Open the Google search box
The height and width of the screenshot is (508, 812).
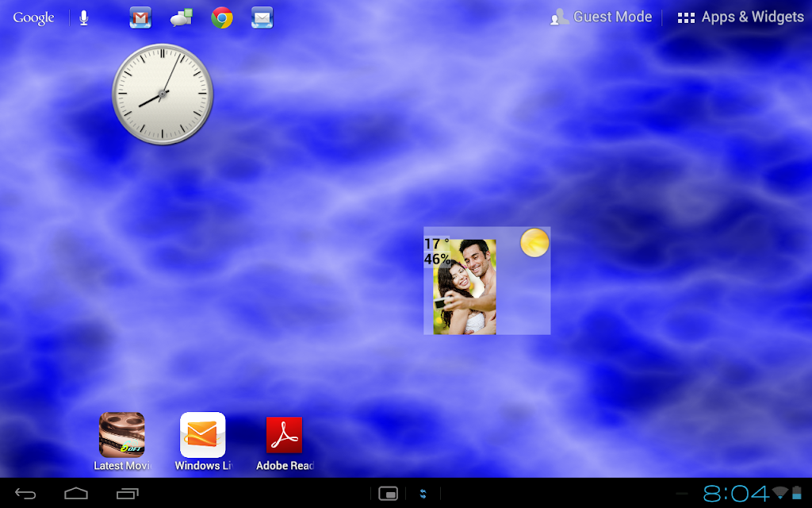[x=33, y=17]
